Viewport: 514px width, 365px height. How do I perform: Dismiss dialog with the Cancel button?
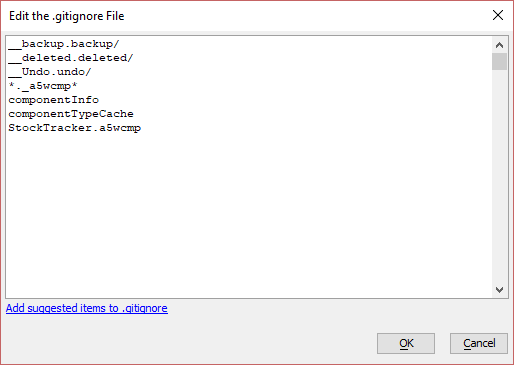pyautogui.click(x=479, y=343)
